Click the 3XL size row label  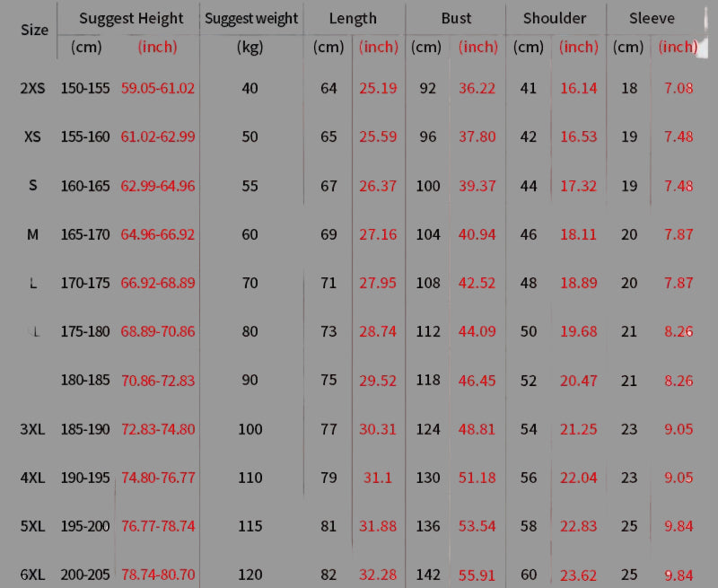[33, 429]
